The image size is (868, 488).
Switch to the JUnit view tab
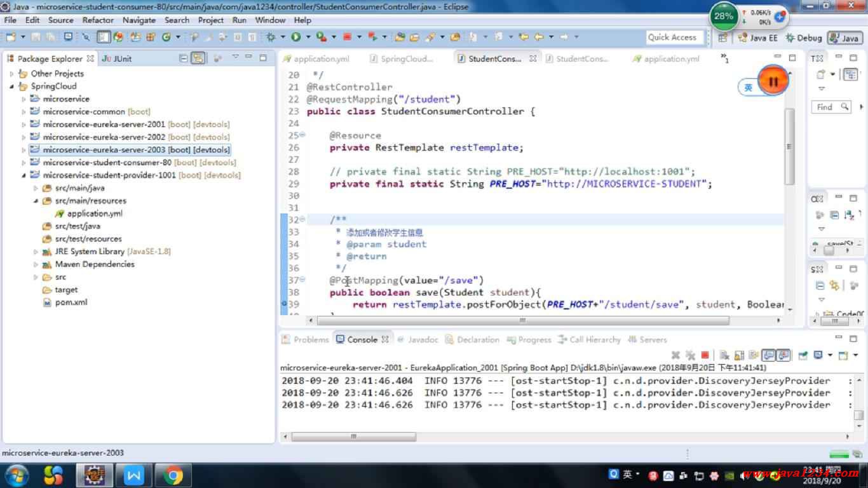(x=116, y=58)
